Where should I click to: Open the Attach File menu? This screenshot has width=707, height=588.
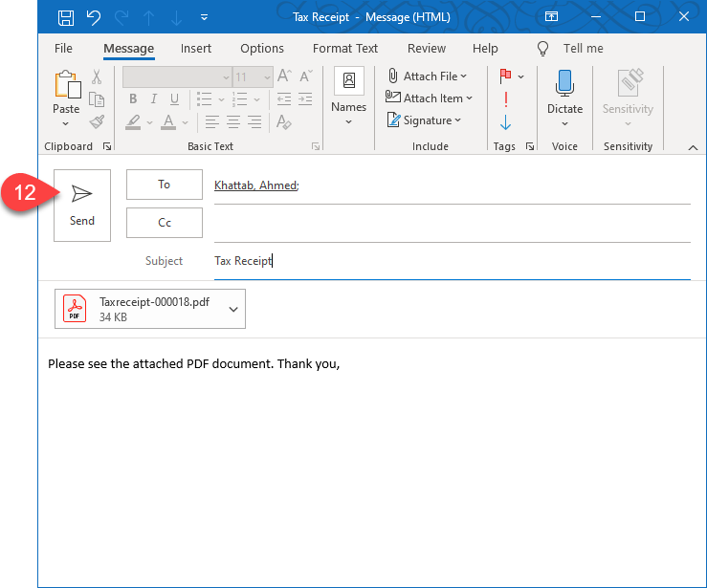coord(427,76)
